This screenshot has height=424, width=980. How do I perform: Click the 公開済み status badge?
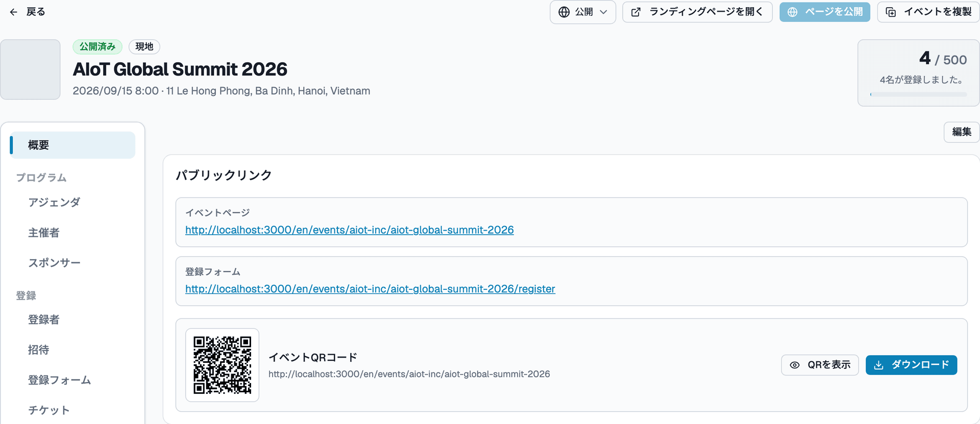click(97, 46)
